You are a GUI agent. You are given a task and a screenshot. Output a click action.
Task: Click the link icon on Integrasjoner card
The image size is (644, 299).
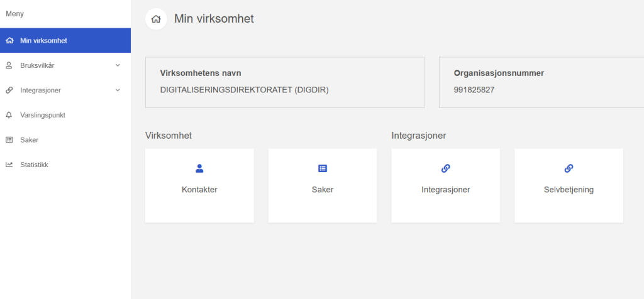click(446, 168)
